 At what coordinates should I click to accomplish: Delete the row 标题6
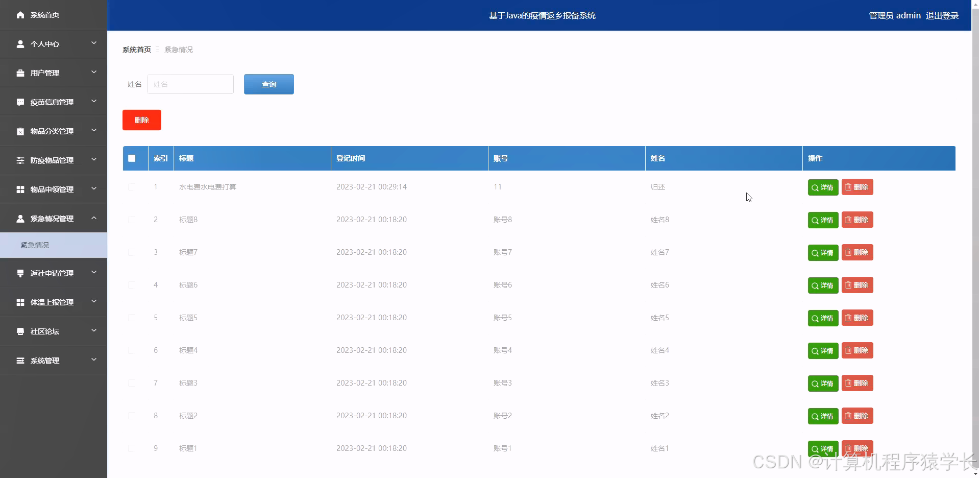857,285
